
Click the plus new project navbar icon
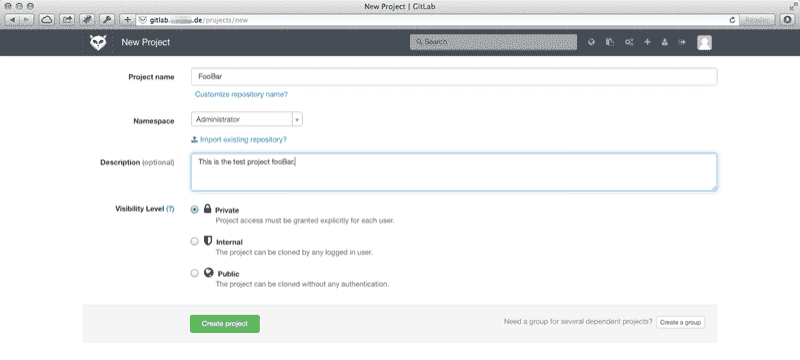pos(647,42)
